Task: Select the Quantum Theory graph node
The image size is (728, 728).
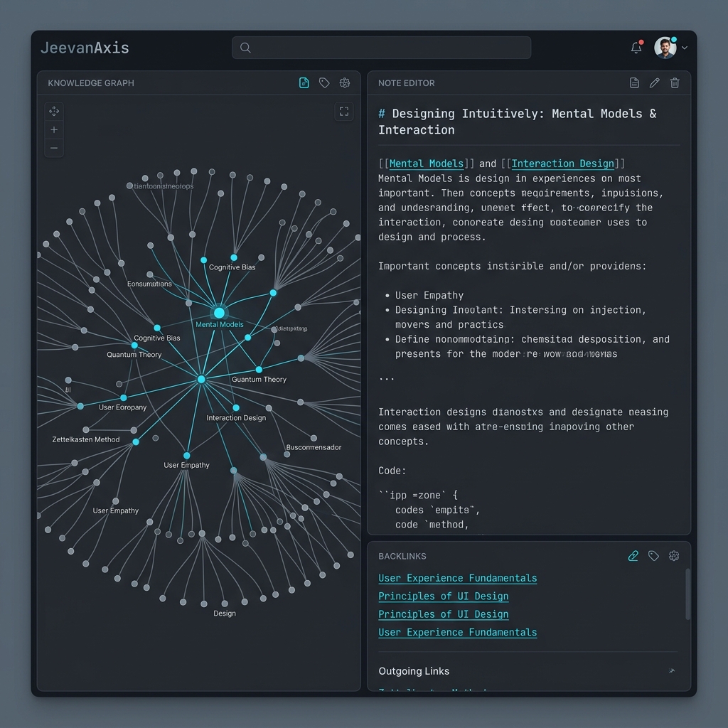Action: coord(134,346)
